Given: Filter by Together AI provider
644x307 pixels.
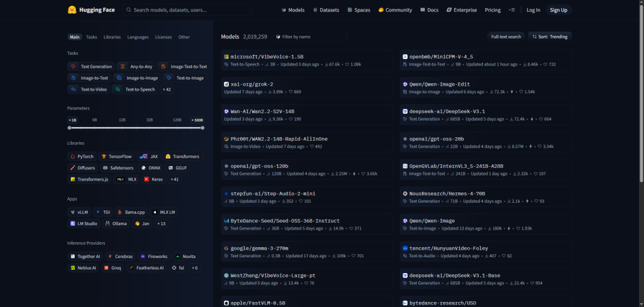Looking at the screenshot, I should tap(85, 257).
